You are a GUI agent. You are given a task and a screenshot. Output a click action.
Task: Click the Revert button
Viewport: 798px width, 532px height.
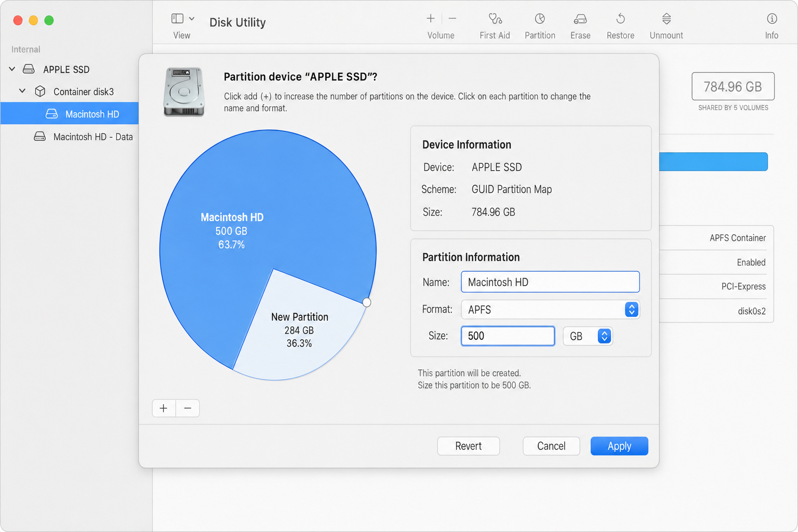pos(469,446)
